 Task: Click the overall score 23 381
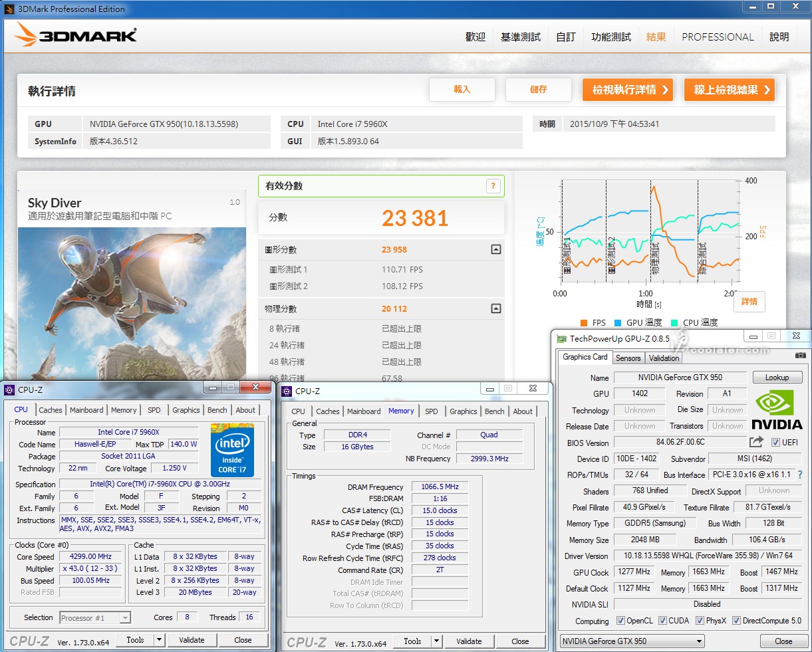(x=415, y=218)
